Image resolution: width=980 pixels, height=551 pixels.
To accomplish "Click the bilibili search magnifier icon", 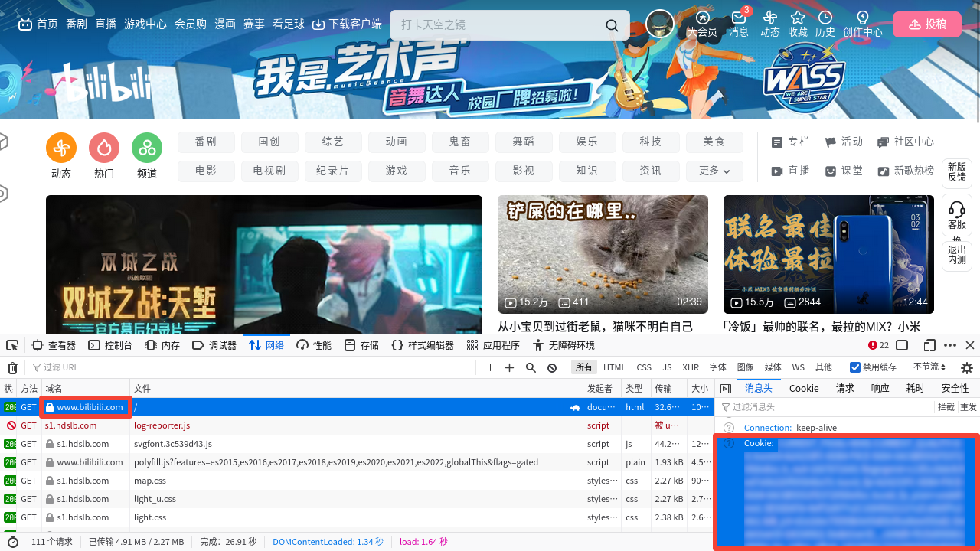I will (612, 25).
